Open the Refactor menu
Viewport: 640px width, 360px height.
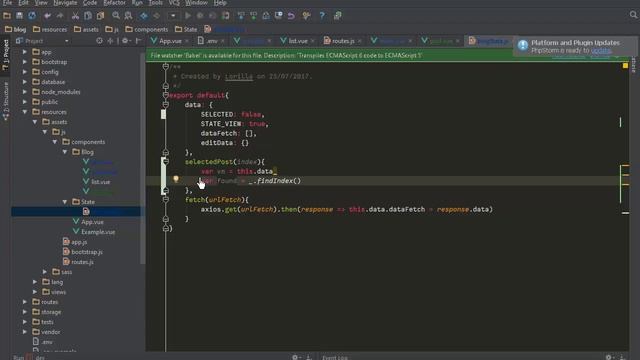coord(114,3)
